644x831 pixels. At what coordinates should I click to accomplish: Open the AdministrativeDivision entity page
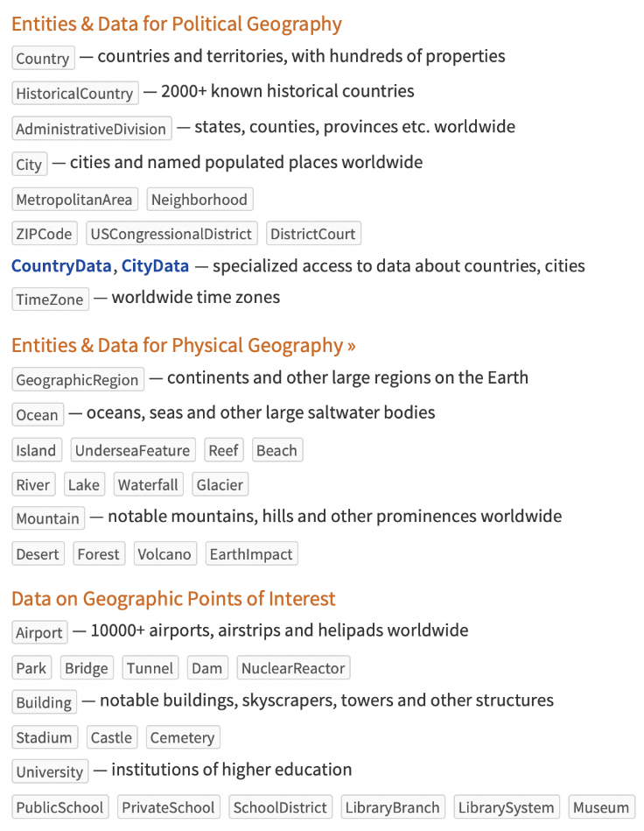(91, 129)
